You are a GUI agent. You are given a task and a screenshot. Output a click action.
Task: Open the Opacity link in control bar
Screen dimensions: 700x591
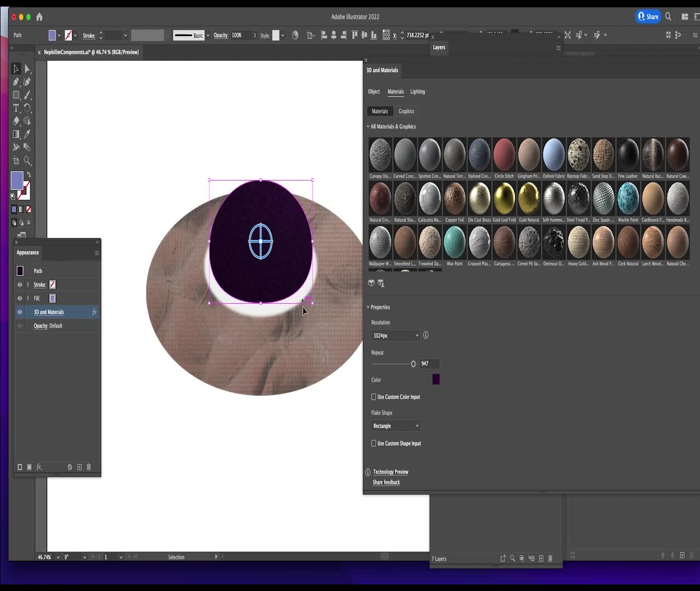tap(221, 36)
